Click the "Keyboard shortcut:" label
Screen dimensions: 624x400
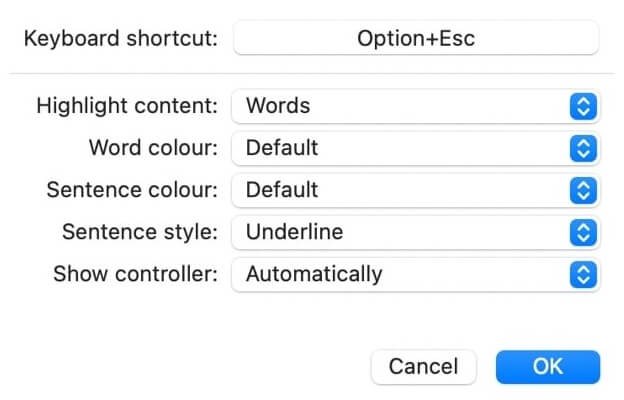[x=120, y=40]
